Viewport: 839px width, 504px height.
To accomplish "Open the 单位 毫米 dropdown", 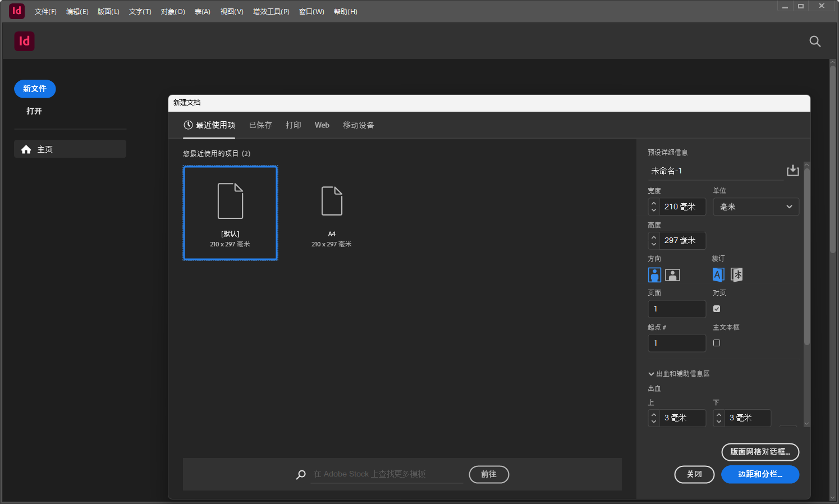I will click(755, 207).
